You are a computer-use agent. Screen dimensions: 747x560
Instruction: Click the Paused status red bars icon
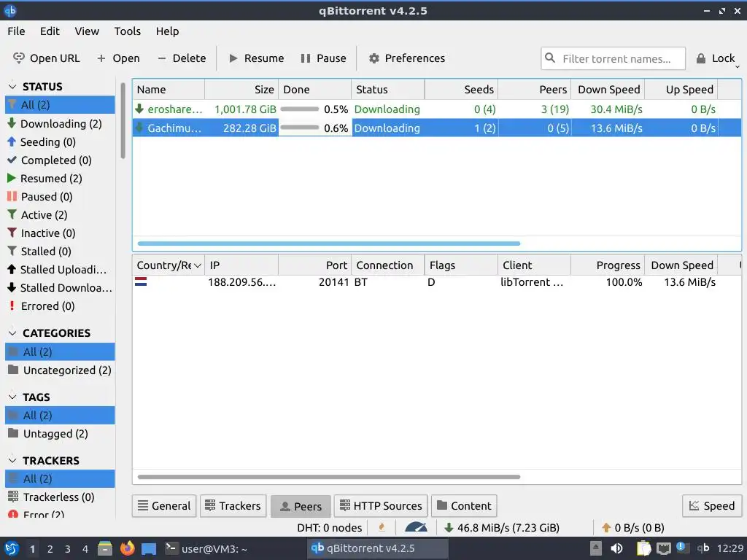click(x=12, y=196)
